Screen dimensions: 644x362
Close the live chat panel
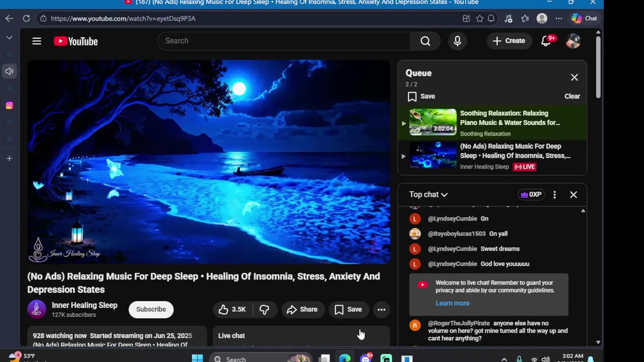(x=573, y=195)
